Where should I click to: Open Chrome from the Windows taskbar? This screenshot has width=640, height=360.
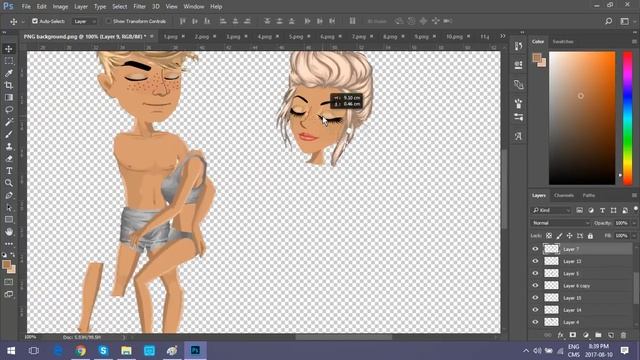tap(80, 351)
